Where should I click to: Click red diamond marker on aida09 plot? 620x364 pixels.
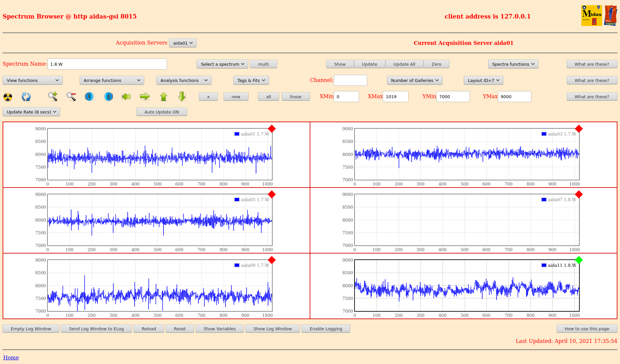(x=272, y=260)
